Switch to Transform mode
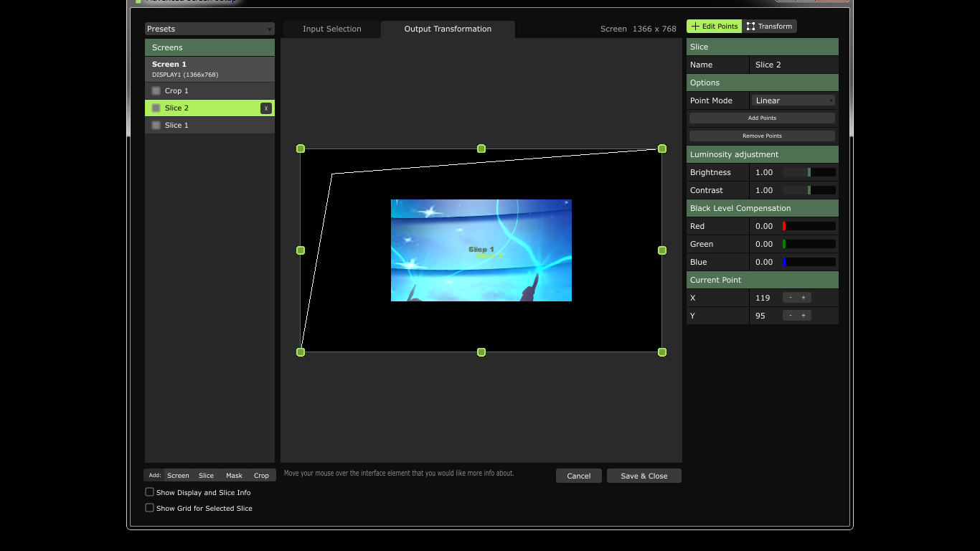 point(769,27)
